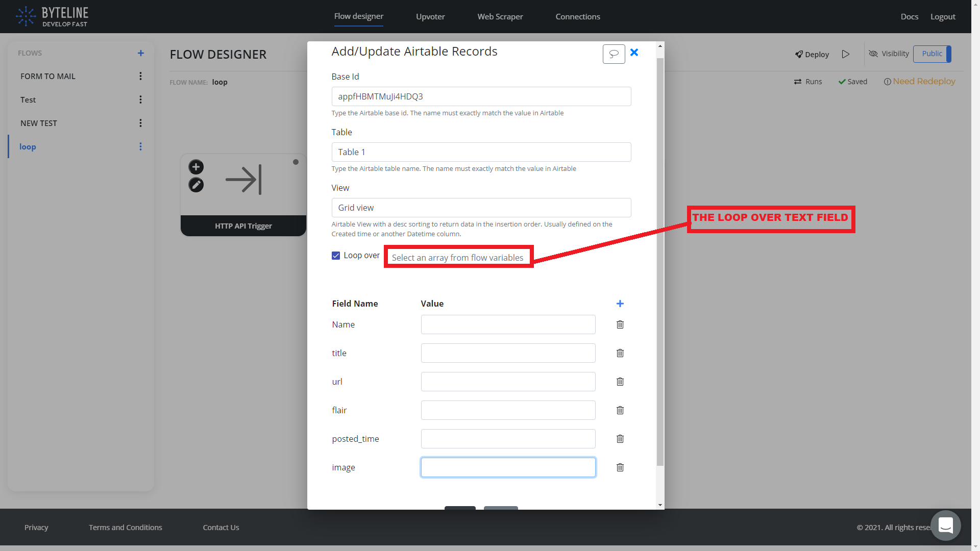Open the Flow designer tab
The image size is (980, 551).
click(359, 16)
